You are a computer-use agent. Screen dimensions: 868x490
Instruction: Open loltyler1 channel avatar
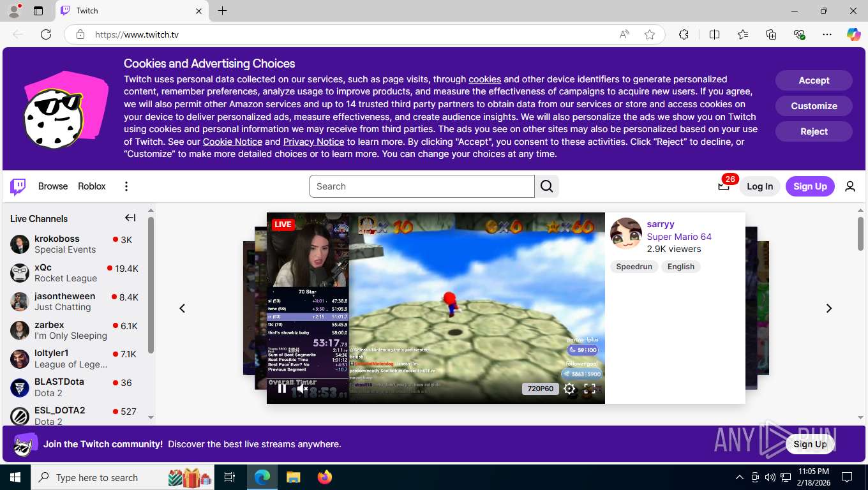(x=20, y=359)
